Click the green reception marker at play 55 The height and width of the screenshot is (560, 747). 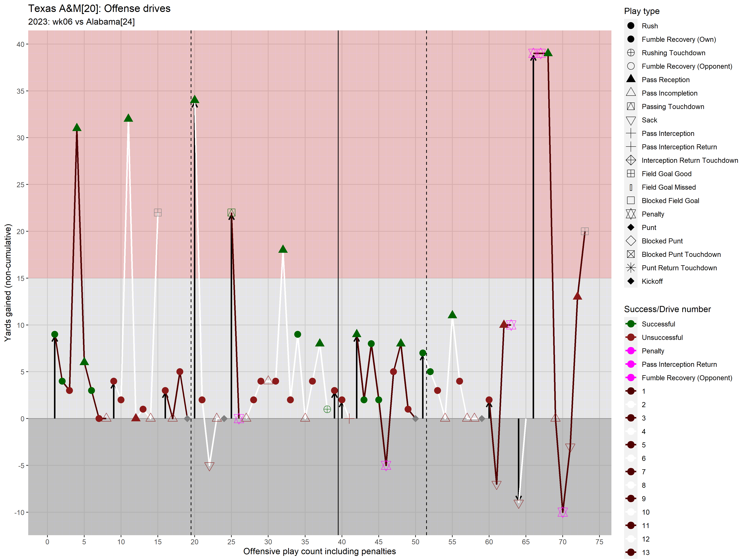(452, 315)
